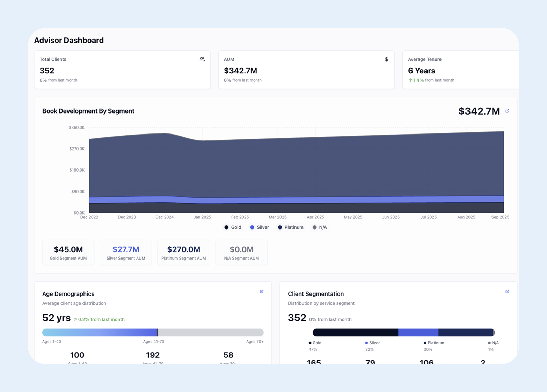Open Client Segmentation external link icon
The width and height of the screenshot is (547, 392).
click(x=507, y=291)
